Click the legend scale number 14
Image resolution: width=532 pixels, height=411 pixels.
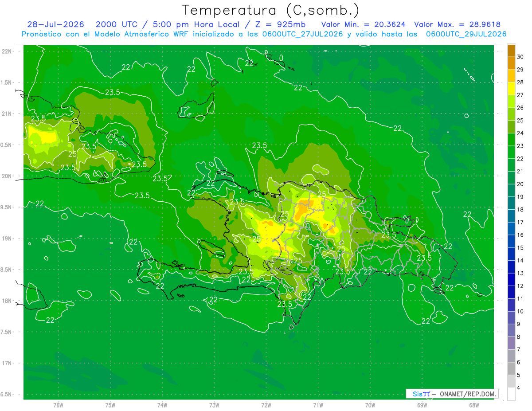pos(520,260)
